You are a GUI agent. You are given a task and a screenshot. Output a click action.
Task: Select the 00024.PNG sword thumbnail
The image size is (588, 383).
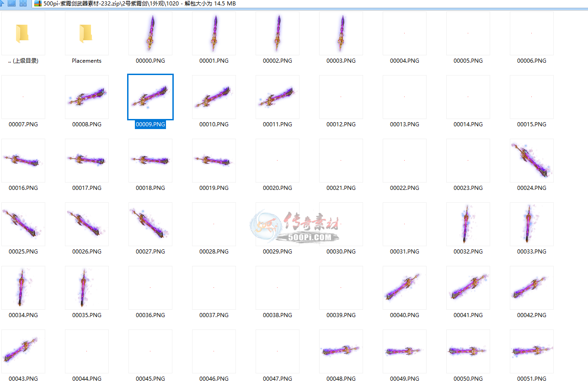coord(532,161)
